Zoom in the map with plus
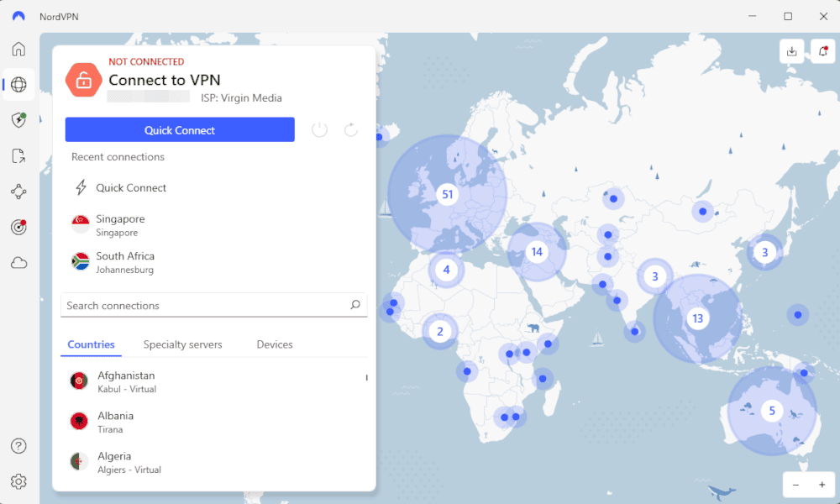840x504 pixels. coord(822,485)
